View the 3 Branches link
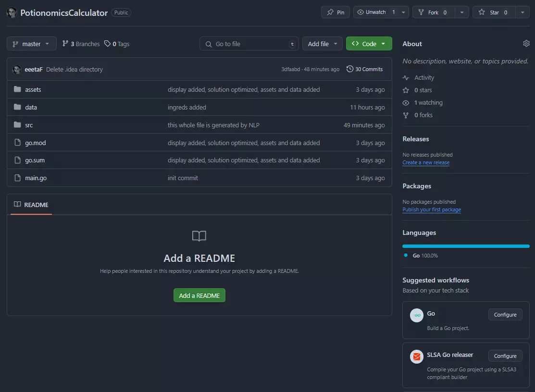This screenshot has height=392, width=535. (x=81, y=44)
